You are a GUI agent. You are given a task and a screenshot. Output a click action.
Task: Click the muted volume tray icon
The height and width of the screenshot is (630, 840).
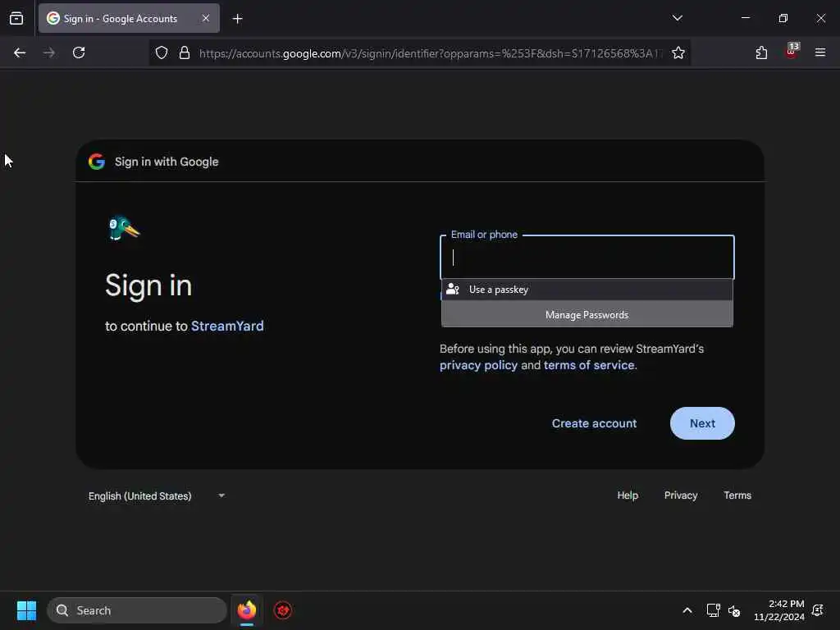coord(734,610)
